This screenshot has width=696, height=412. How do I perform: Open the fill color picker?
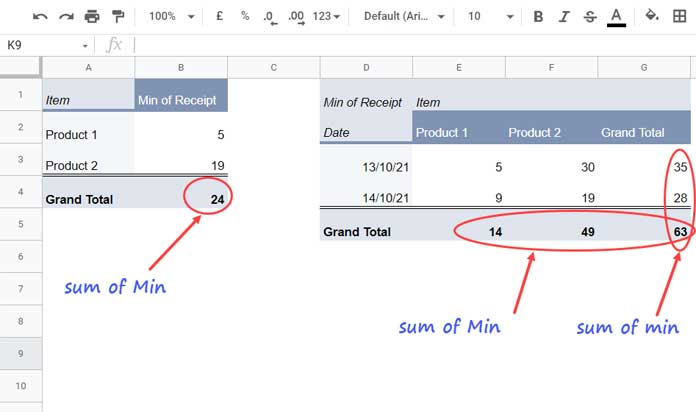point(652,16)
